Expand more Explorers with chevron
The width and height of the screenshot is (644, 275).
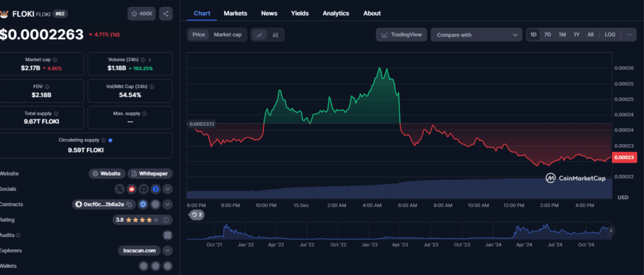(x=167, y=250)
